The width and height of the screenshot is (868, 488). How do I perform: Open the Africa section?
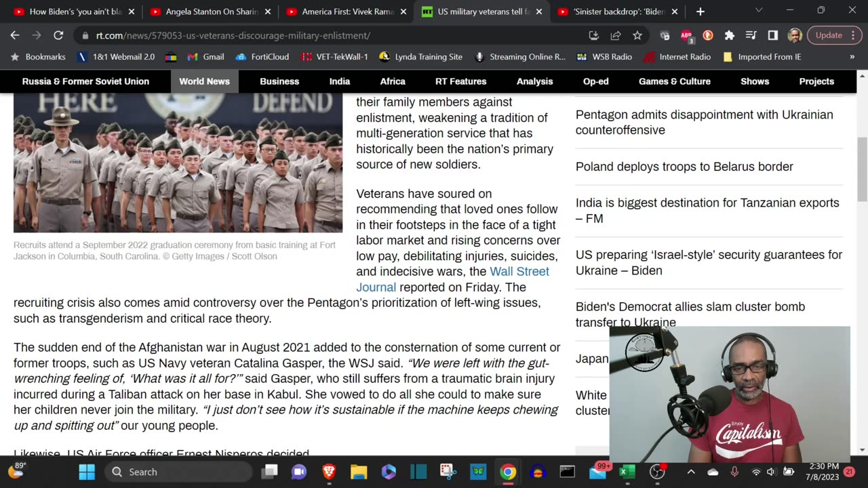tap(393, 81)
